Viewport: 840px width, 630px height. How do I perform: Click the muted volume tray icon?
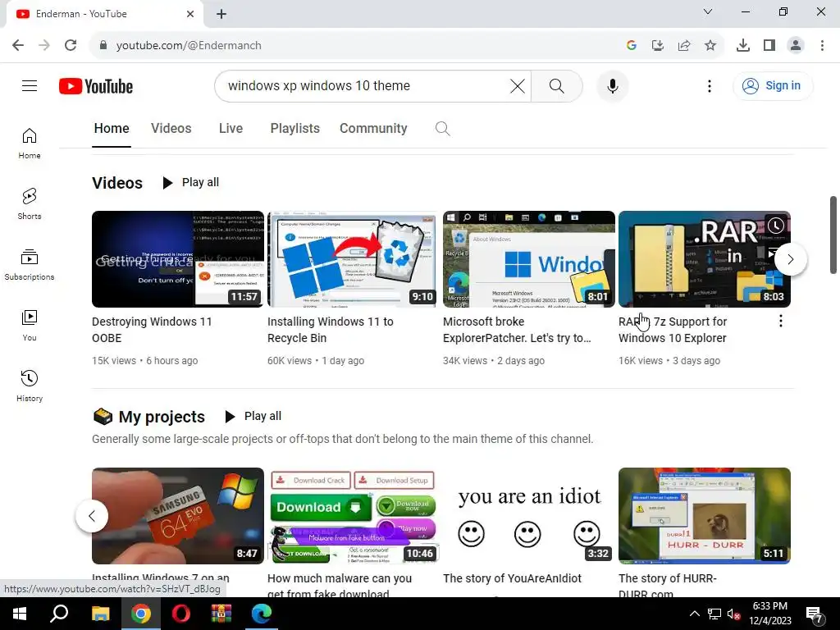[x=733, y=614]
